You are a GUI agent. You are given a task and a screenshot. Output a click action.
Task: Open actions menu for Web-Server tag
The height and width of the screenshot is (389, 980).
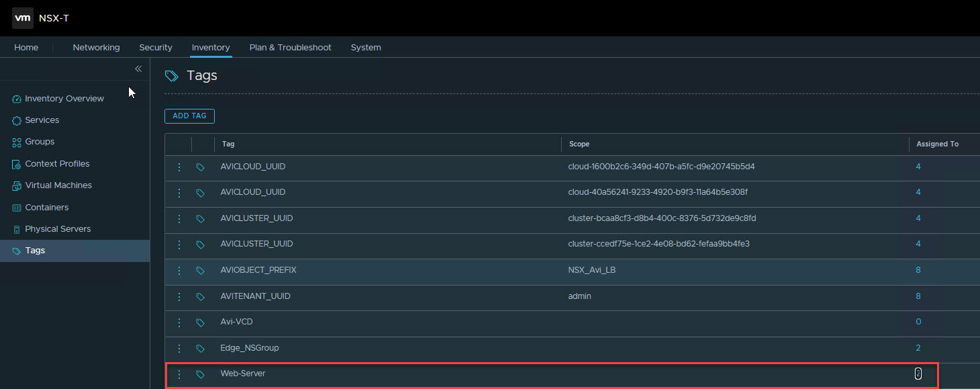[x=179, y=374]
